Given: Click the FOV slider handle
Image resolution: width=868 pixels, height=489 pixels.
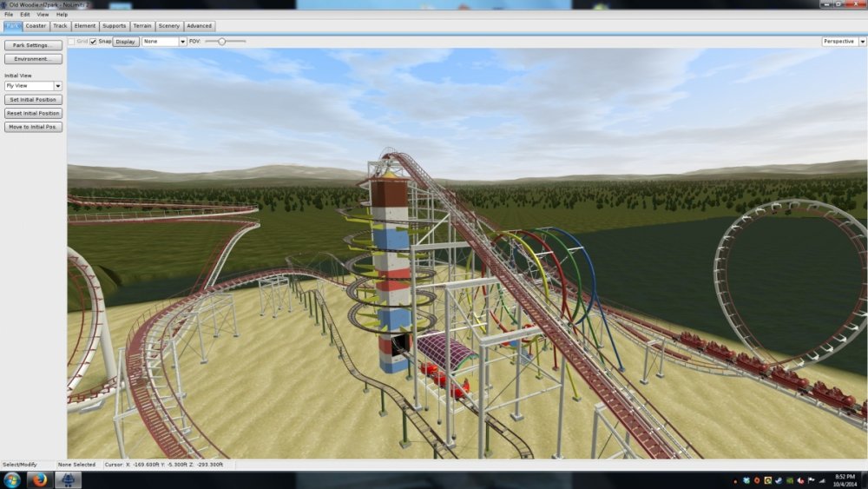Looking at the screenshot, I should point(222,41).
